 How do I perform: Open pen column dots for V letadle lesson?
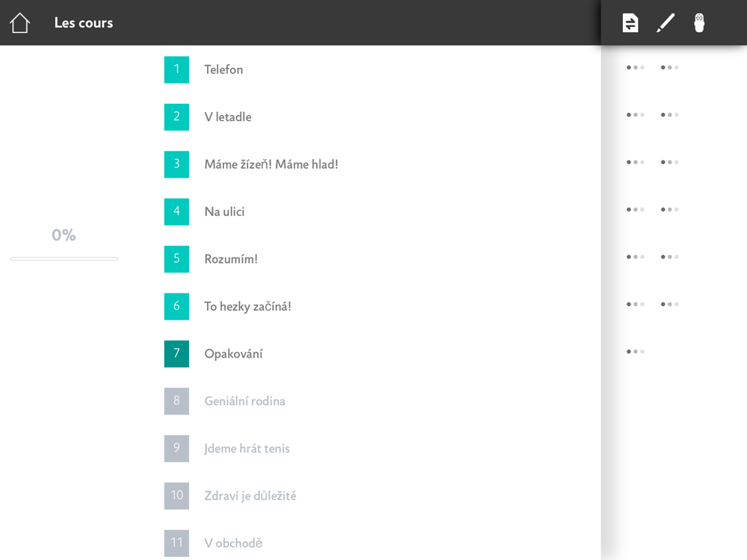[669, 115]
